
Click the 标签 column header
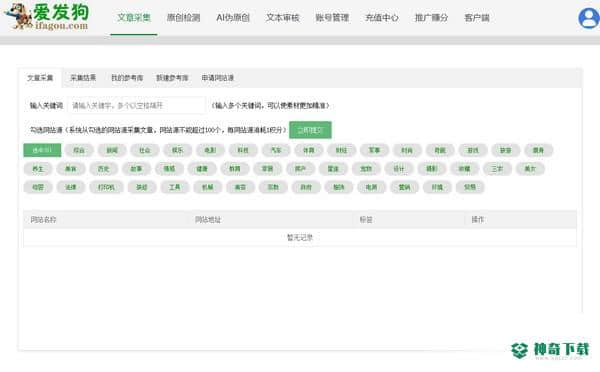366,220
